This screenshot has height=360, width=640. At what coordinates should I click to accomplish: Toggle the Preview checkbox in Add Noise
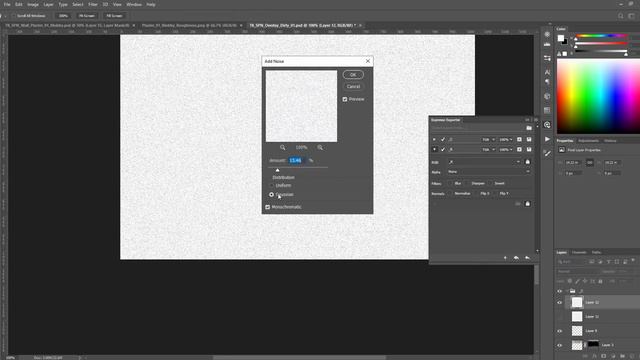tap(345, 99)
